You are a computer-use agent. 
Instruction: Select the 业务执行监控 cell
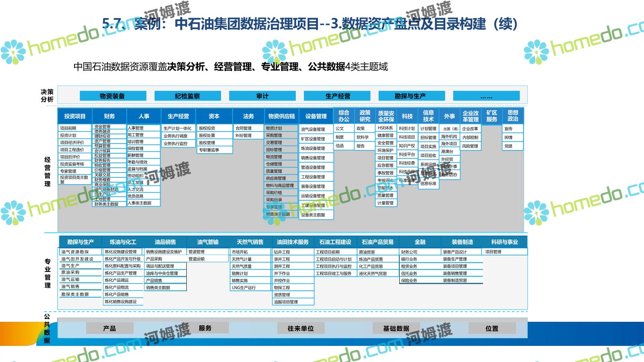coord(178,143)
